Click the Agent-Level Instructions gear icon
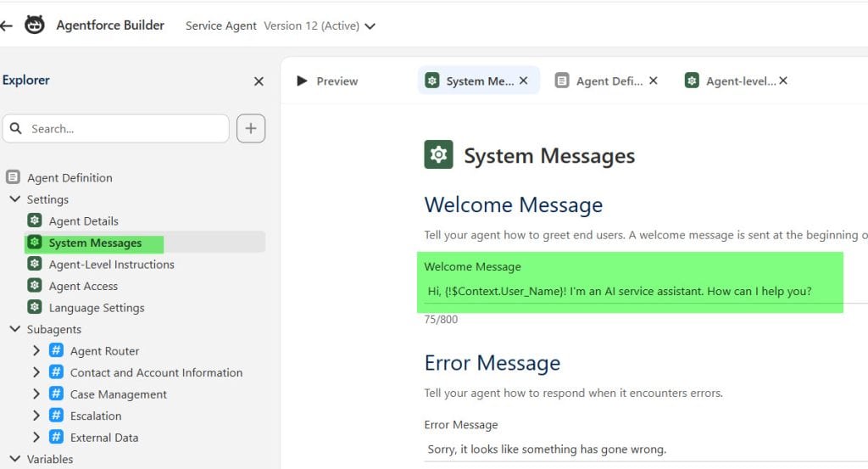This screenshot has height=469, width=868. (34, 264)
